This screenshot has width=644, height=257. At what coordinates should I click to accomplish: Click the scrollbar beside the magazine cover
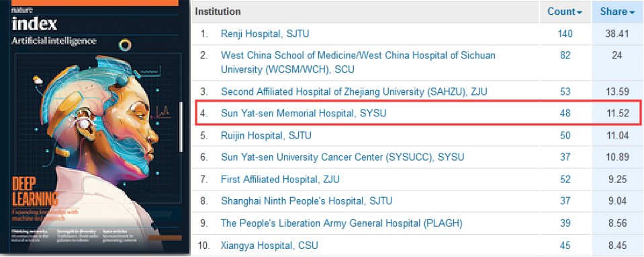pos(180,127)
